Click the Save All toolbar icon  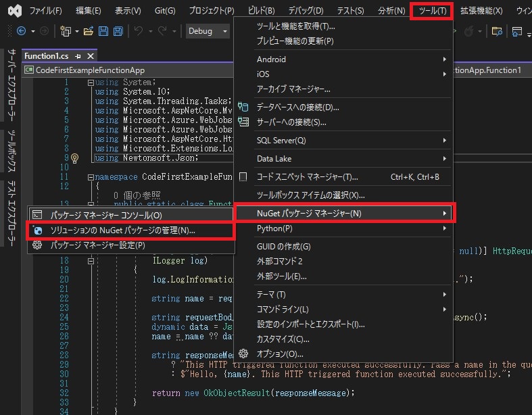(118, 31)
